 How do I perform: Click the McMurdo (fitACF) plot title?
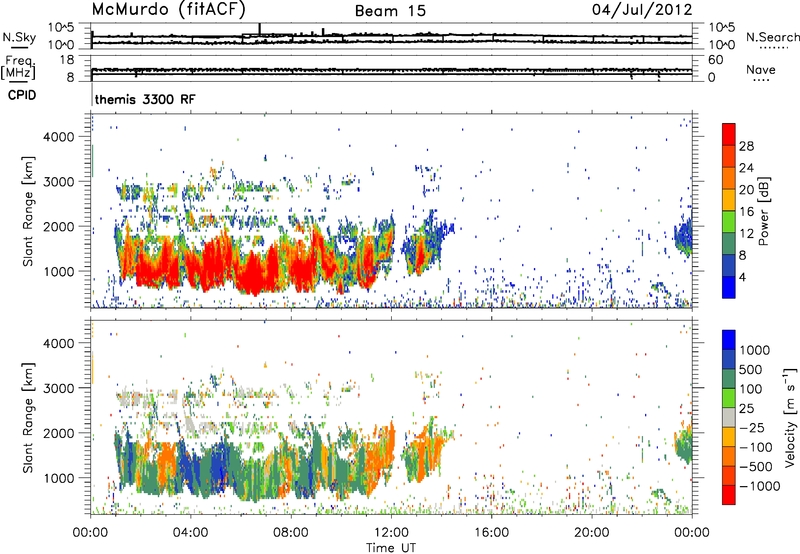click(x=168, y=9)
